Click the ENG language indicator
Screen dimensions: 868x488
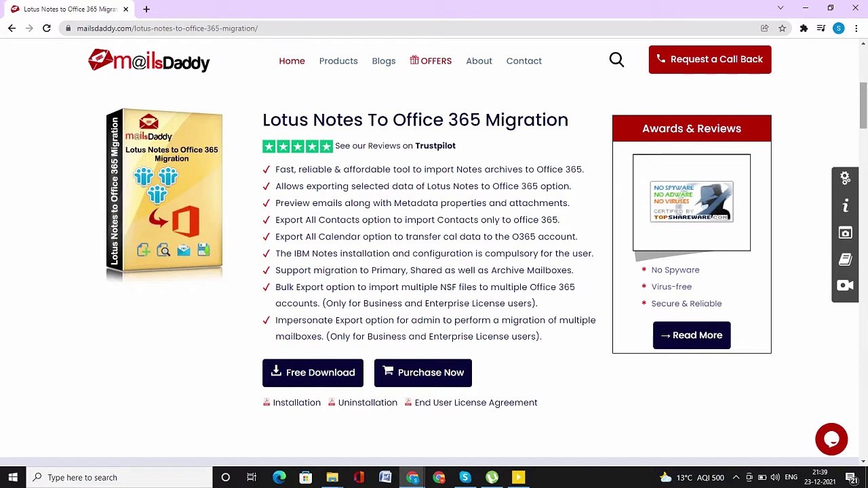tap(791, 477)
